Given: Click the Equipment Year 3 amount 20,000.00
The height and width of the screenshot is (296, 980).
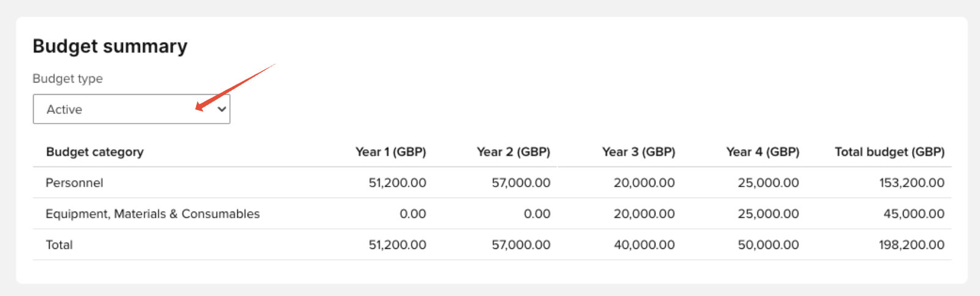Looking at the screenshot, I should pyautogui.click(x=644, y=214).
